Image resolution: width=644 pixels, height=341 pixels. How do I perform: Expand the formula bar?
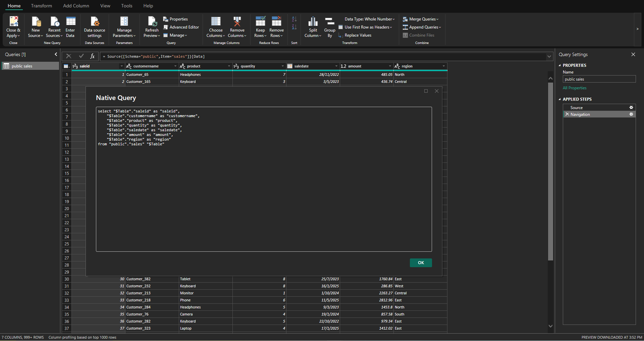click(x=549, y=56)
